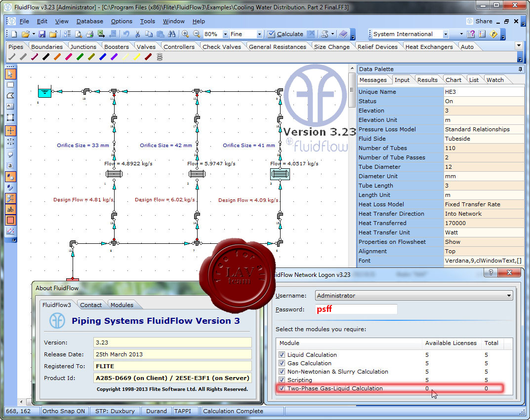Toggle the Scripting module checkbox

click(282, 380)
